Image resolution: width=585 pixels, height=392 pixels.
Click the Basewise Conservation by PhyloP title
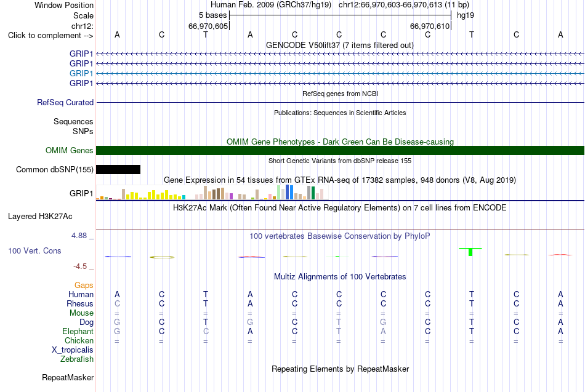[340, 236]
